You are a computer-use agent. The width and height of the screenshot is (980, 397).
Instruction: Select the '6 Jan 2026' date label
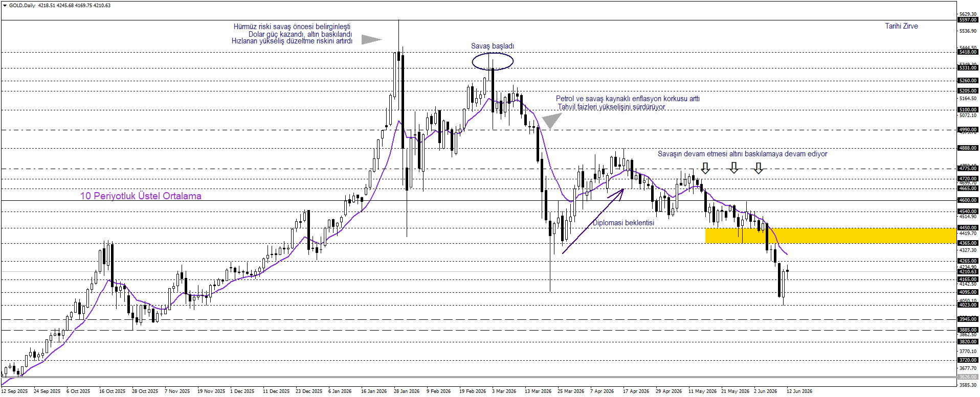[x=340, y=391]
